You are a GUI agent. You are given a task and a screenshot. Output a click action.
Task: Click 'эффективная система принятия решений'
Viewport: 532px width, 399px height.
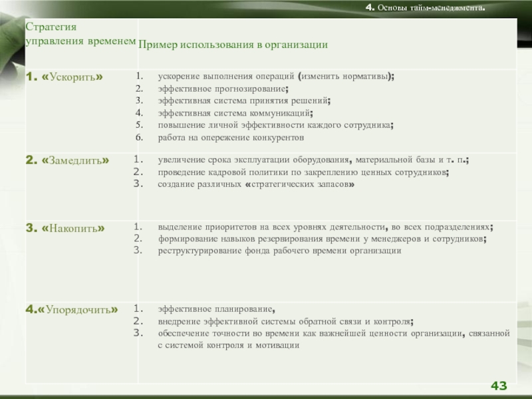click(x=244, y=101)
